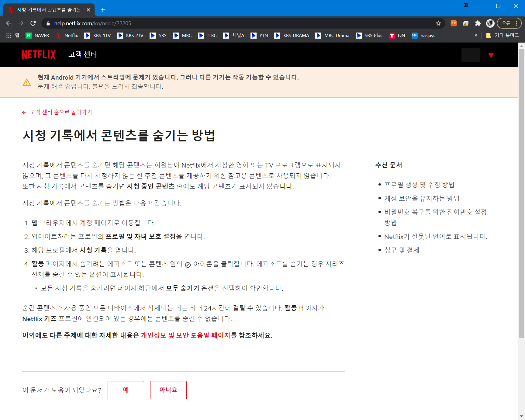Click the Android streaming warning icon
Viewport: 525px width, 420px height.
coord(27,82)
